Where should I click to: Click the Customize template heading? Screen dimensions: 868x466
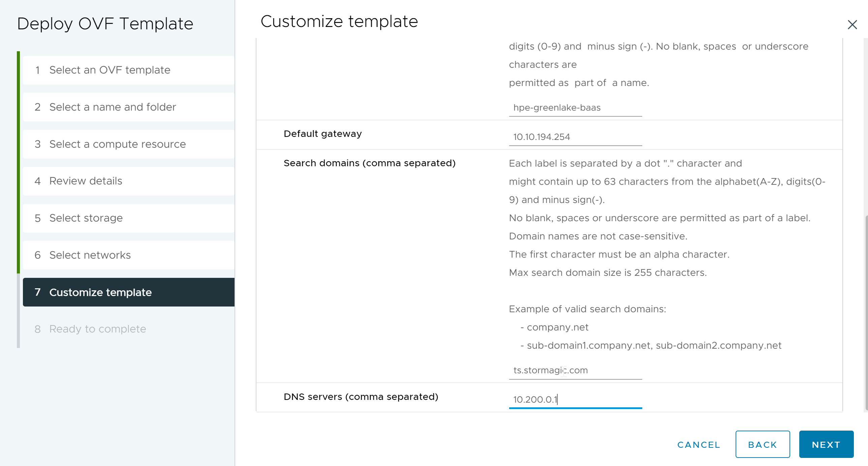point(339,22)
